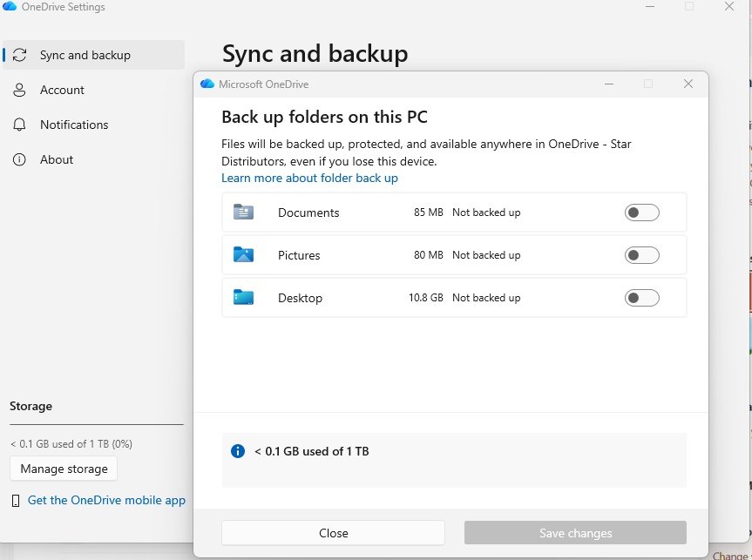Click the Pictures folder icon

(x=243, y=254)
